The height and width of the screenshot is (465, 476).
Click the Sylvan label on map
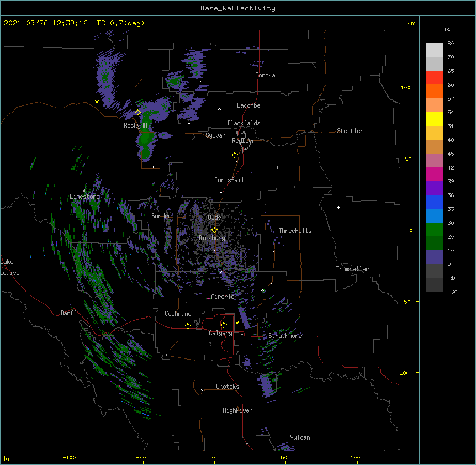click(215, 135)
